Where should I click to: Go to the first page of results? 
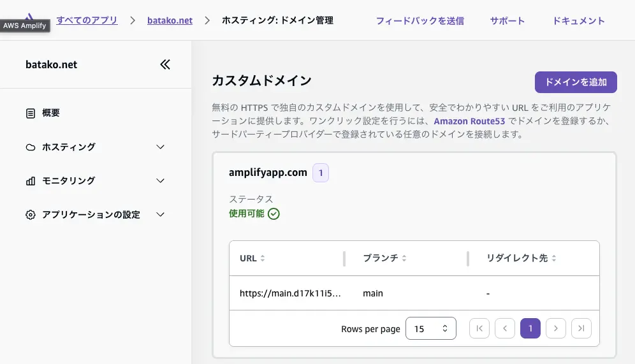[479, 328]
